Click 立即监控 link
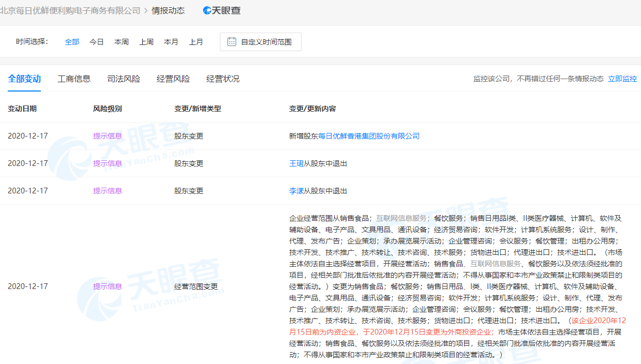 (x=622, y=79)
